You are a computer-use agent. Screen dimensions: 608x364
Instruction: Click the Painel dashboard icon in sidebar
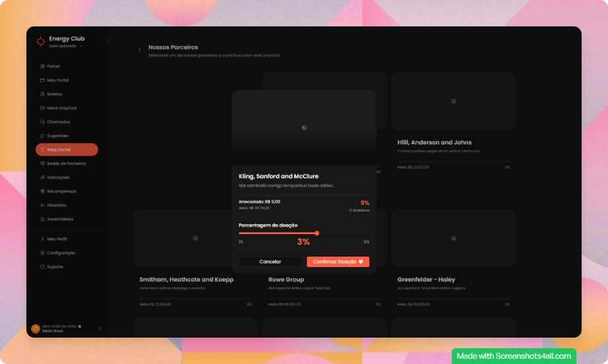click(42, 67)
